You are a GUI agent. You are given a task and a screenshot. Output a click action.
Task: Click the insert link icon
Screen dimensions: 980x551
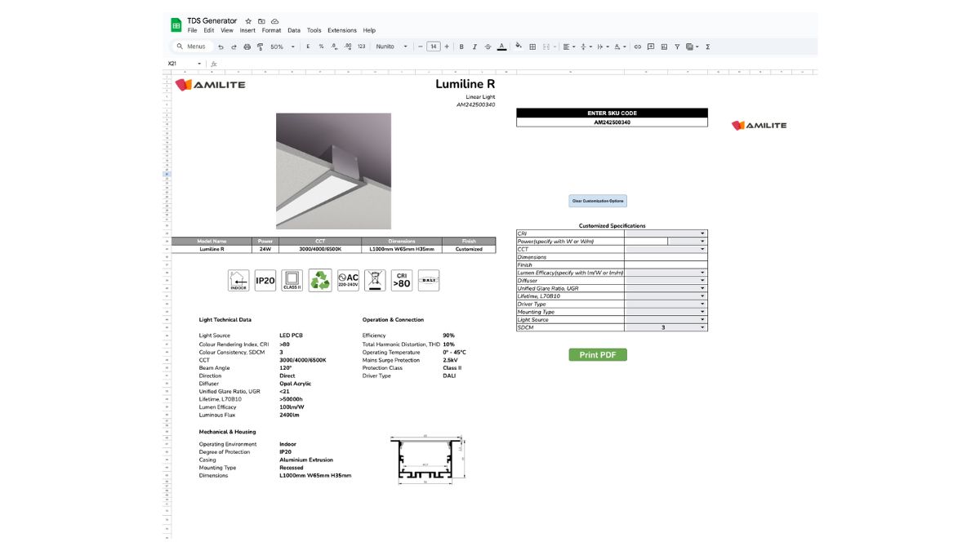tap(638, 47)
